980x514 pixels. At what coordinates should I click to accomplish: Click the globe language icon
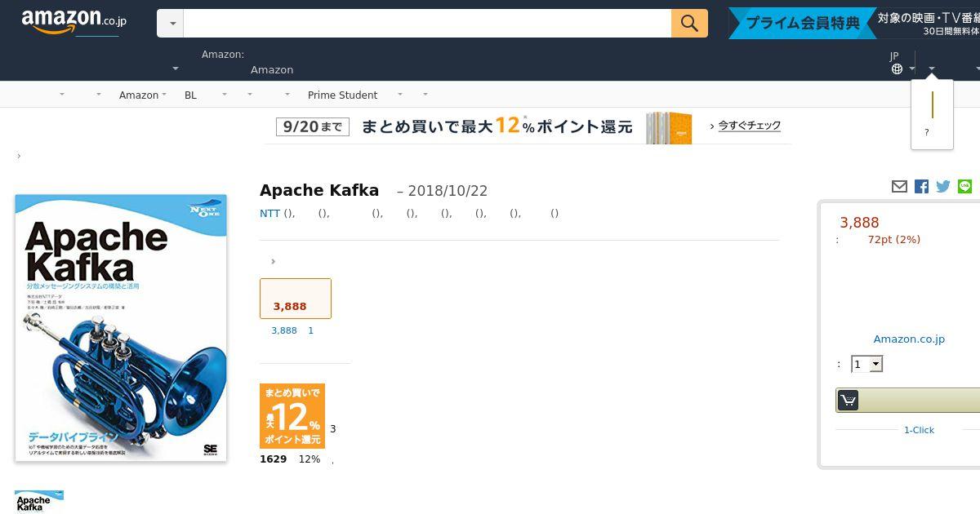coord(897,69)
